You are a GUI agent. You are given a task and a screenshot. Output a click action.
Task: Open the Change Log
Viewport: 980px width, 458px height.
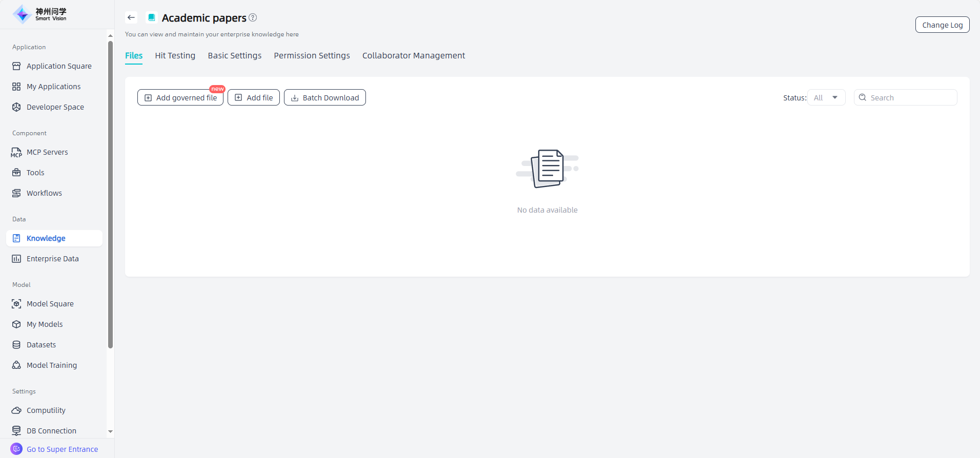coord(942,25)
